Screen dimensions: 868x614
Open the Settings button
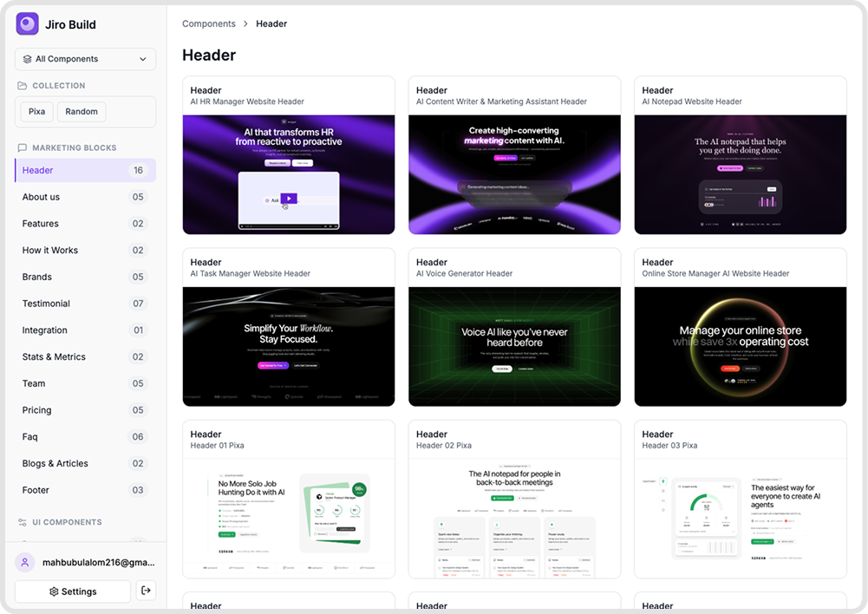pyautogui.click(x=73, y=591)
